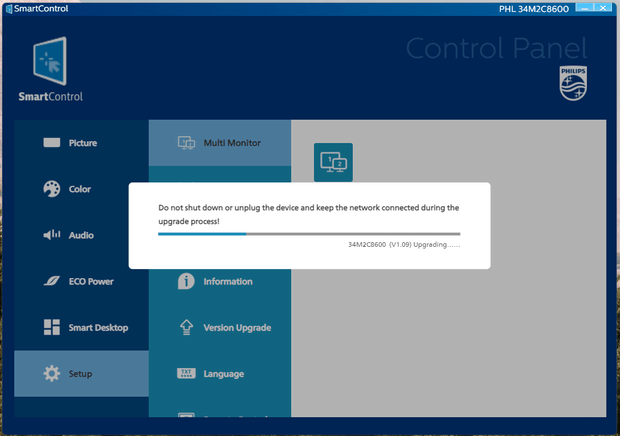This screenshot has height=436, width=620.
Task: Click the "34M2C8600 (V1.09) Upgrading" status text
Action: tap(404, 245)
